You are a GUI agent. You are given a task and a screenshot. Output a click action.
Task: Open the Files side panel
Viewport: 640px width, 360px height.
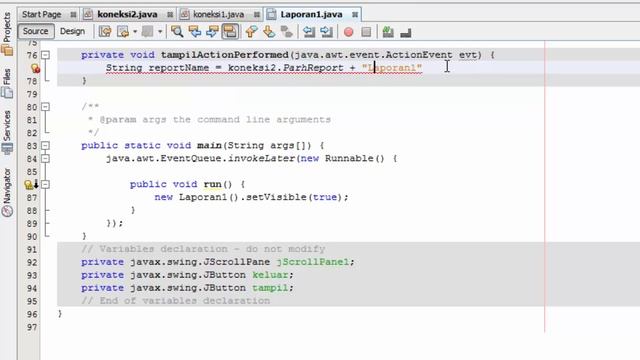tap(7, 84)
